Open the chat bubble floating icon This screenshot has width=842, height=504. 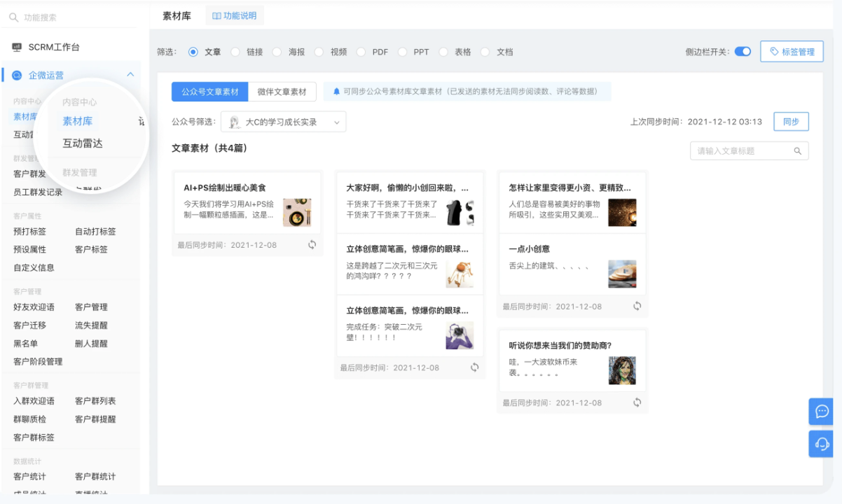coord(822,411)
